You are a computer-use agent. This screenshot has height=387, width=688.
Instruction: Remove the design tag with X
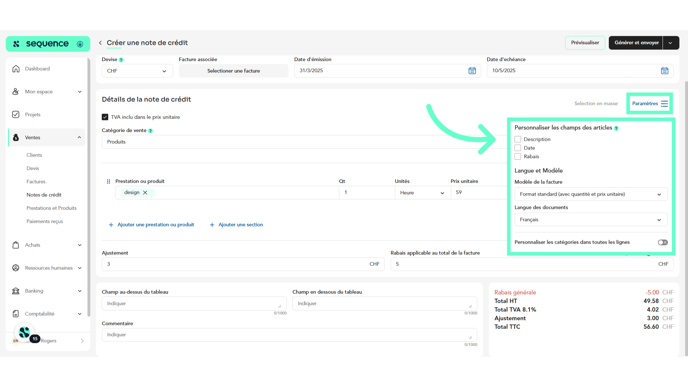(x=145, y=192)
